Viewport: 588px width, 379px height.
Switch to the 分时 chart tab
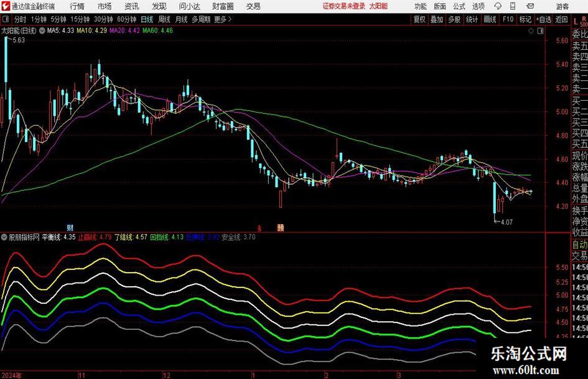pos(20,19)
